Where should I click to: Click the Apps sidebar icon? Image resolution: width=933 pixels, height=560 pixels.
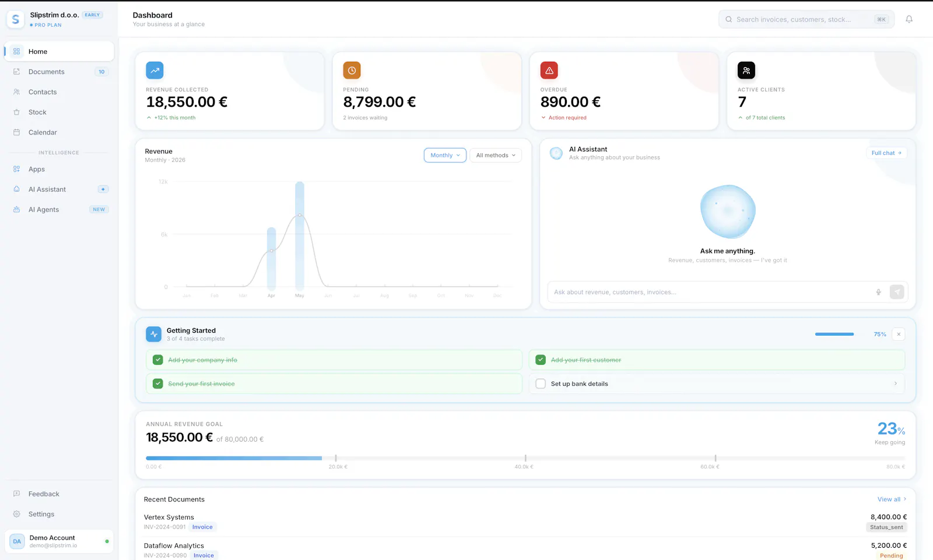[x=16, y=169]
